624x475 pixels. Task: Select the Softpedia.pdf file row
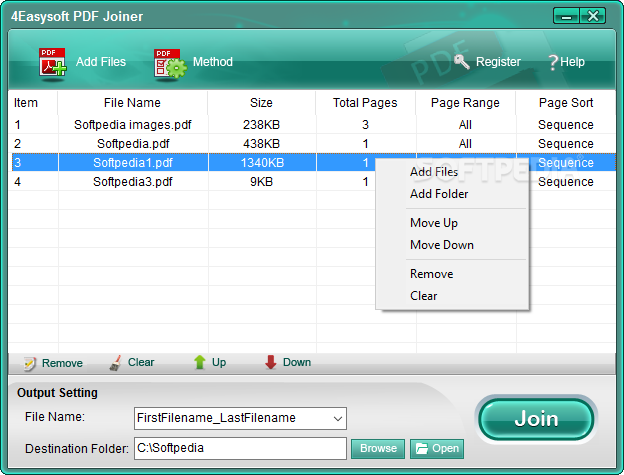[x=314, y=144]
